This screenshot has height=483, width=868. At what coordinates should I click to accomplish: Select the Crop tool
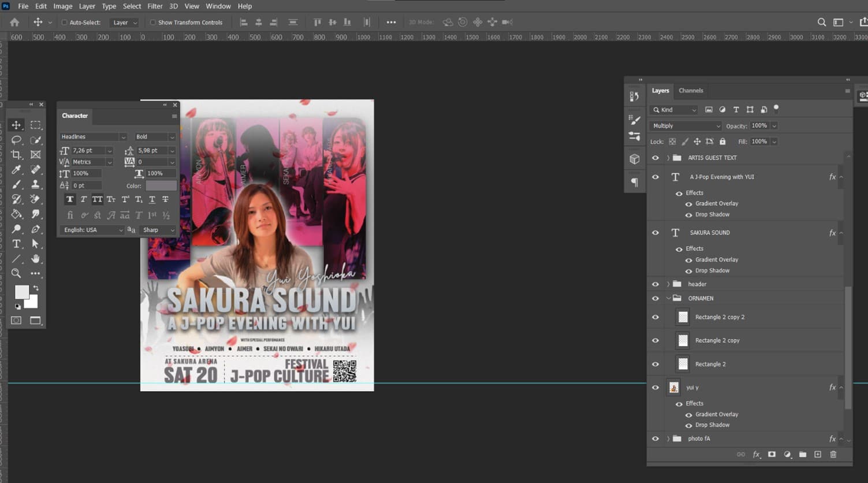[17, 155]
